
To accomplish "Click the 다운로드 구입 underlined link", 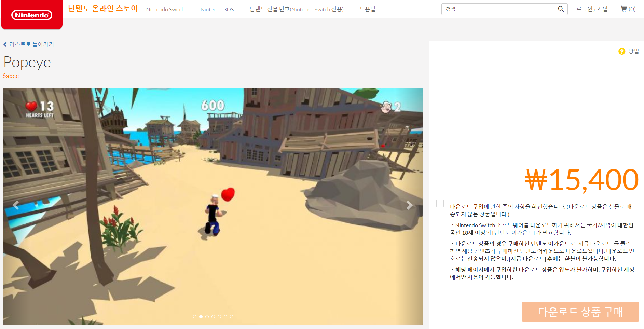I will 467,207.
